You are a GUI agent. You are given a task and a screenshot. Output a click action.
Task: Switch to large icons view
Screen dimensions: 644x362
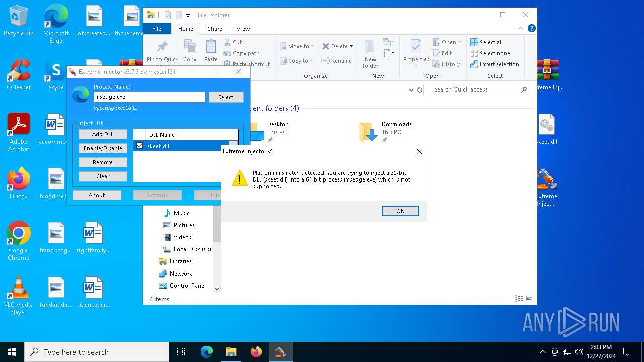click(529, 299)
